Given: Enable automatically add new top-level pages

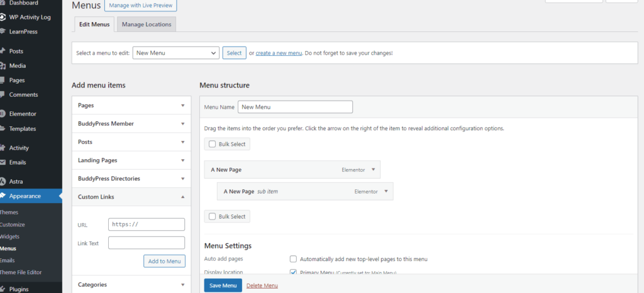Looking at the screenshot, I should (293, 258).
